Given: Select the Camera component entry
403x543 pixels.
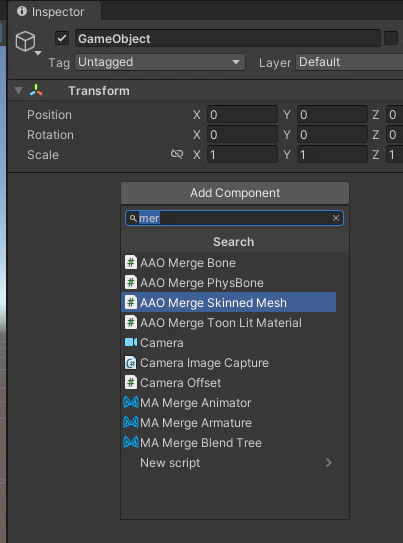Looking at the screenshot, I should 229,343.
